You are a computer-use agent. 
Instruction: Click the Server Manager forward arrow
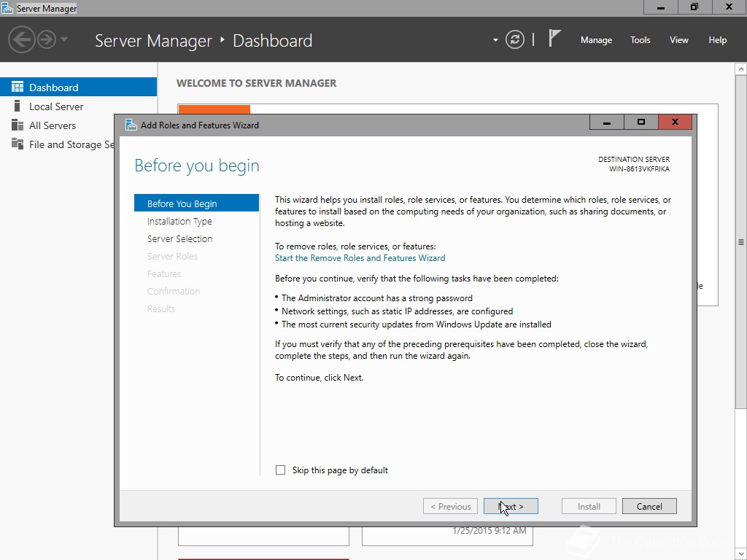coord(47,39)
